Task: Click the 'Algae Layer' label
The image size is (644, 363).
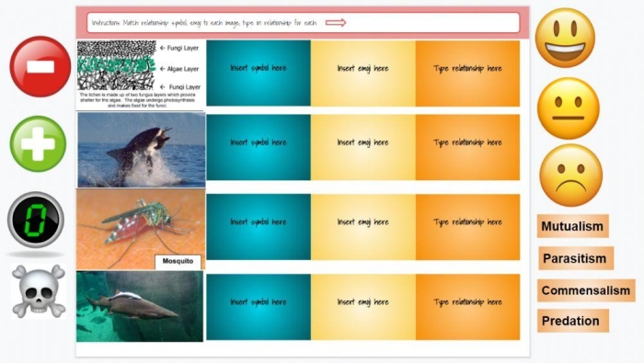Action: tap(183, 69)
